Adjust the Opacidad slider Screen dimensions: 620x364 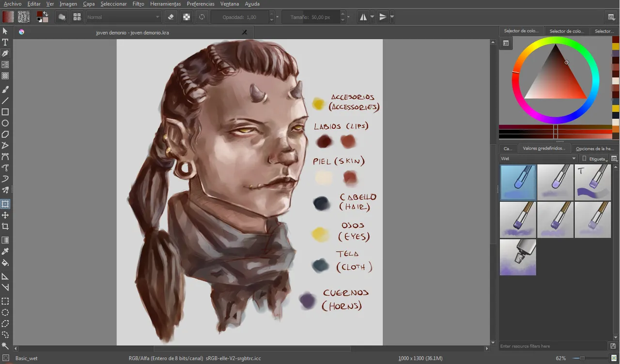tap(239, 17)
